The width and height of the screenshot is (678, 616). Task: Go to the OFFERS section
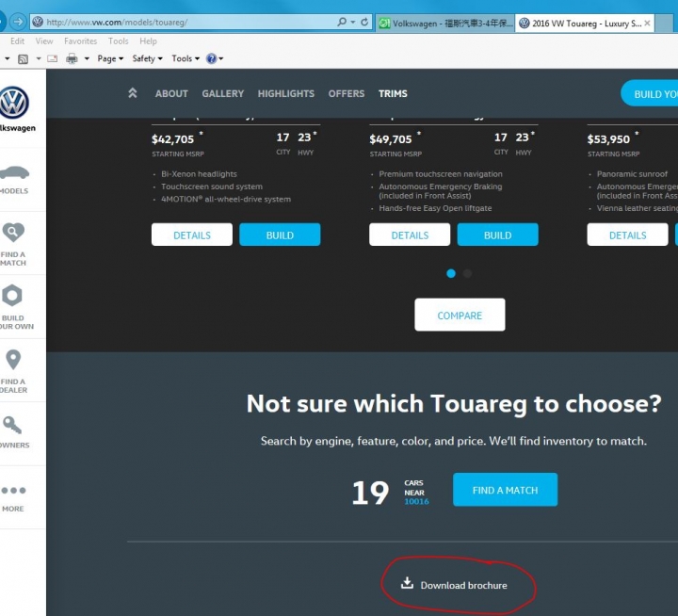point(347,93)
